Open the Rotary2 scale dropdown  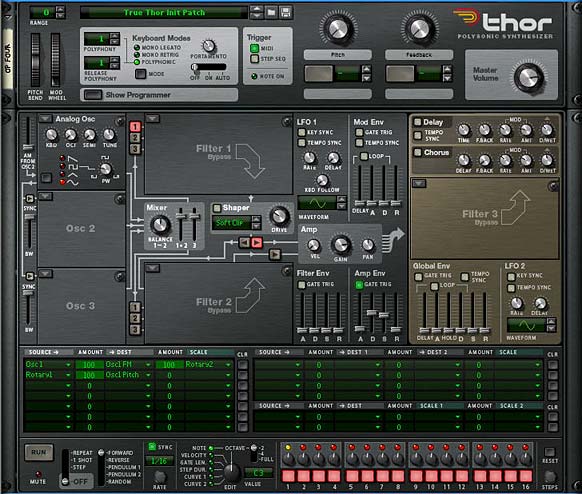click(x=228, y=365)
